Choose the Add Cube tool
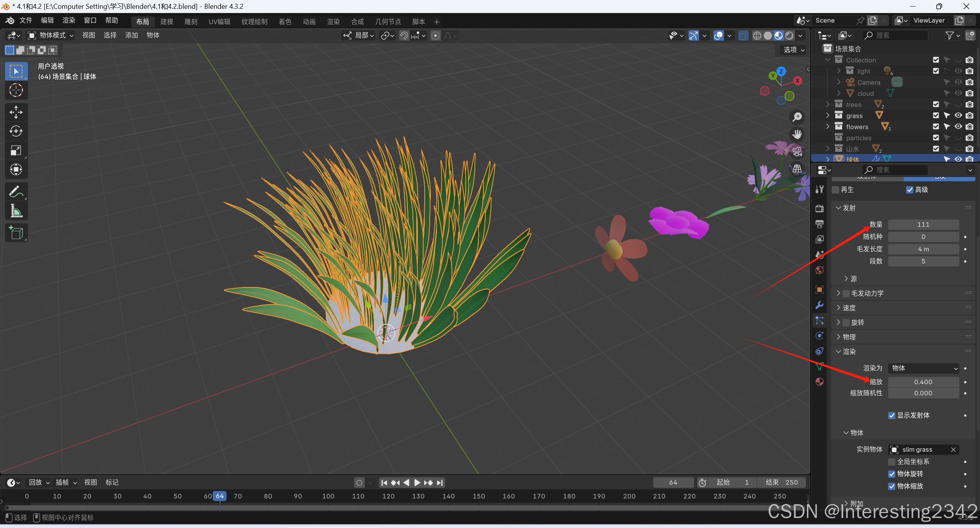Image resolution: width=980 pixels, height=528 pixels. (16, 233)
